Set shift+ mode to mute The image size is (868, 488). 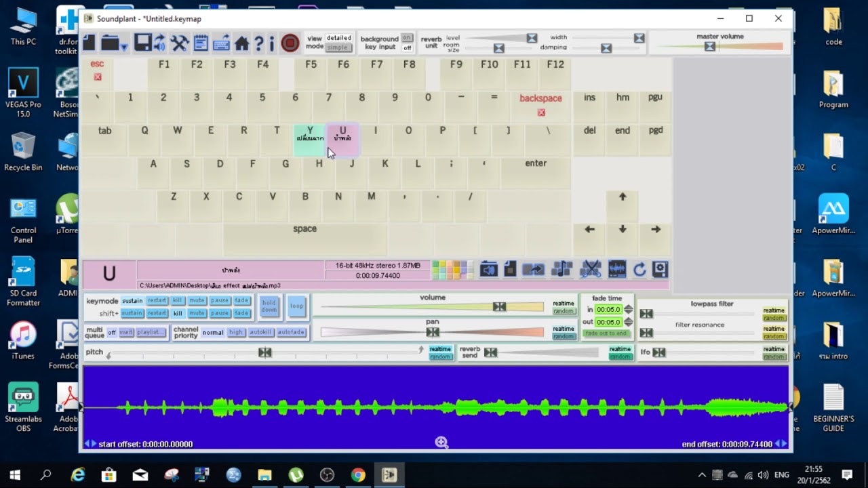click(x=197, y=313)
